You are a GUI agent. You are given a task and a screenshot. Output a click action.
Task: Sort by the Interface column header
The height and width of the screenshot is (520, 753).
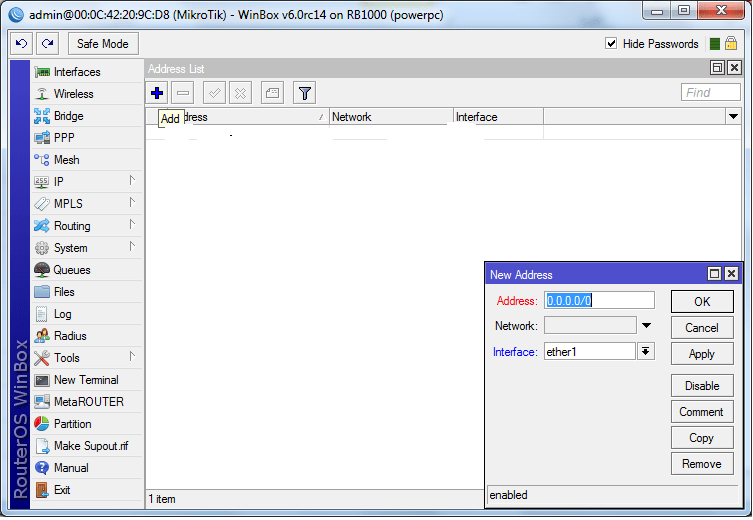498,117
